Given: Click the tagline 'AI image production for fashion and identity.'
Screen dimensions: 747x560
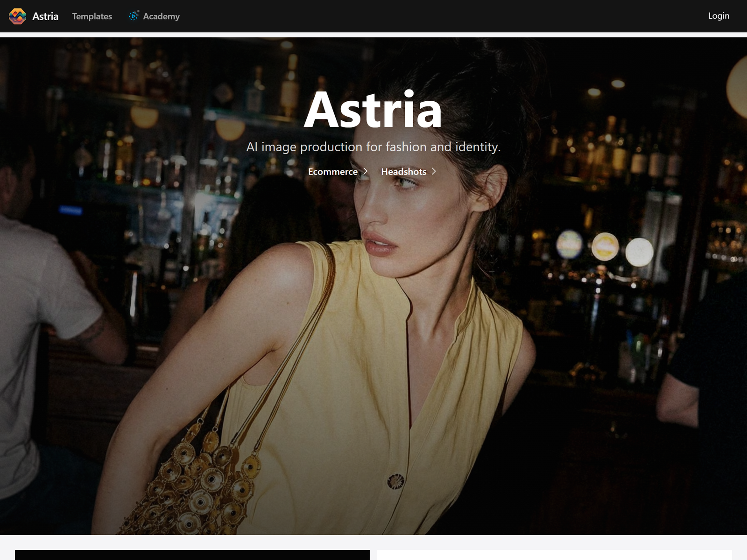Looking at the screenshot, I should click(373, 147).
